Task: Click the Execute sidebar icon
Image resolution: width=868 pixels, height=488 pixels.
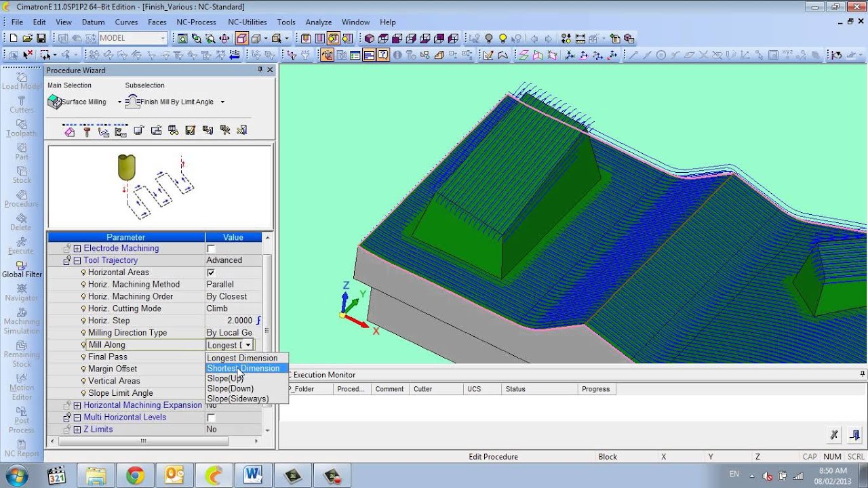Action: click(x=22, y=246)
